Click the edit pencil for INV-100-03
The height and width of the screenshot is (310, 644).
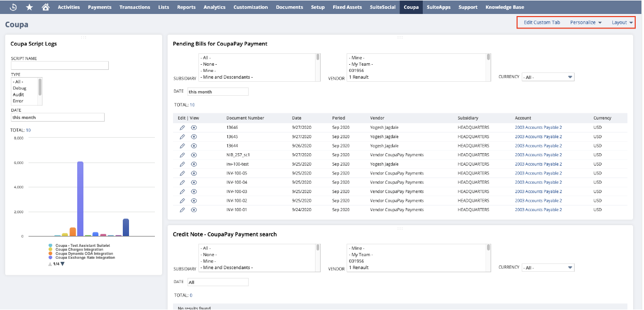pos(182,191)
